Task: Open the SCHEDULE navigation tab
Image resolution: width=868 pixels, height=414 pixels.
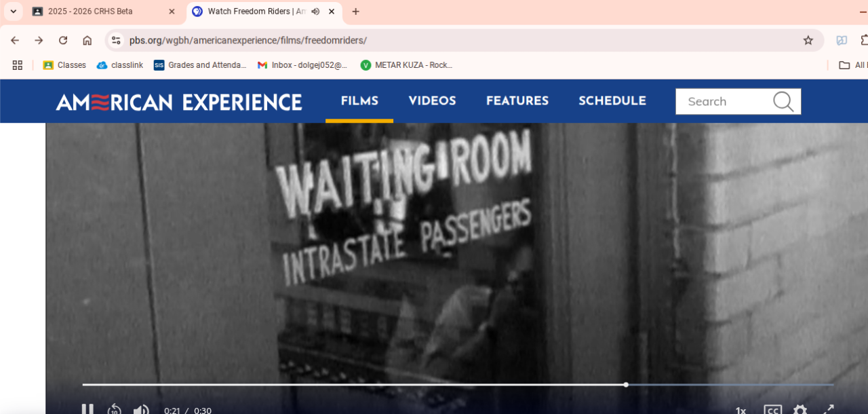Action: 612,101
